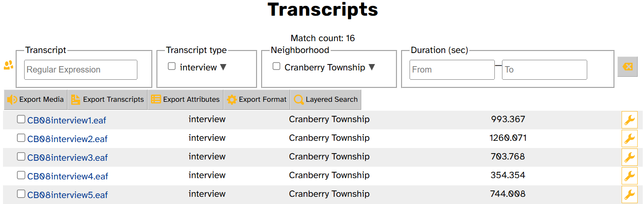Viewport: 644px width, 204px height.
Task: Expand the interview transcript type dropdown arrow
Action: (x=223, y=67)
